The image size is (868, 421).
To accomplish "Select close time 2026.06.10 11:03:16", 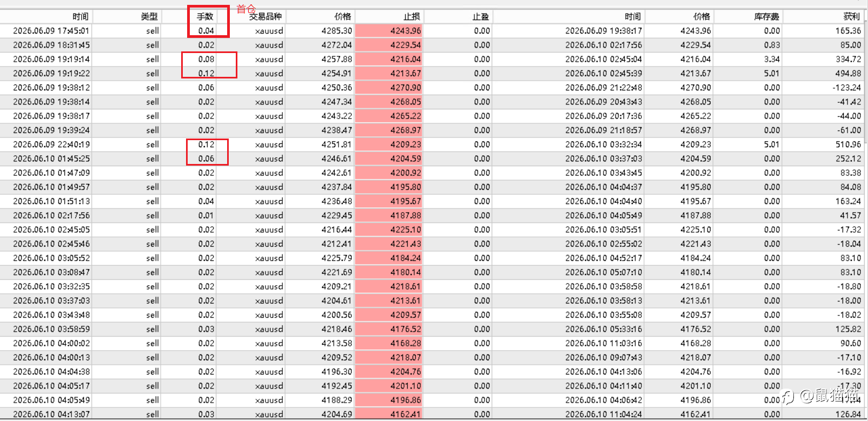I will click(x=604, y=343).
